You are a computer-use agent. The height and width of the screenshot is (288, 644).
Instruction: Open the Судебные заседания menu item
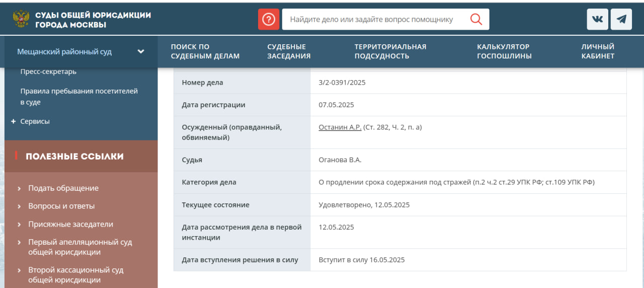point(289,51)
